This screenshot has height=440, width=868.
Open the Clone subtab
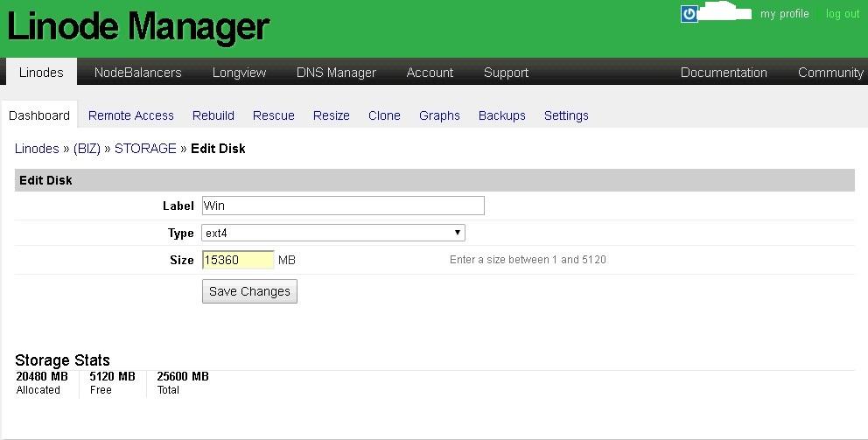[x=384, y=115]
